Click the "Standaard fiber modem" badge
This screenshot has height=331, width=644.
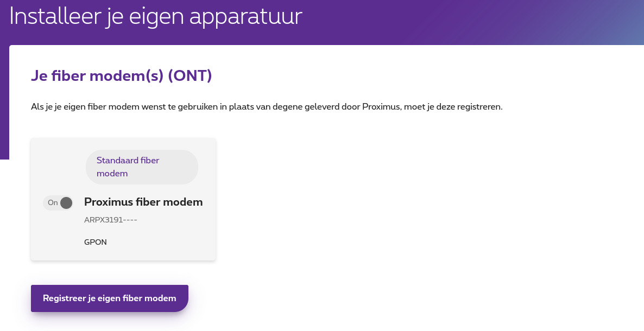142,167
